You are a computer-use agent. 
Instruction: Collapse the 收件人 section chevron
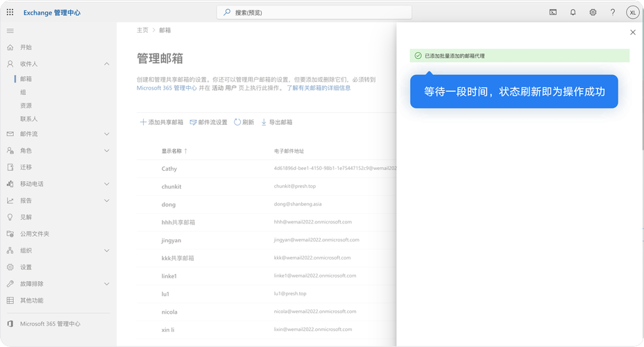pos(107,64)
